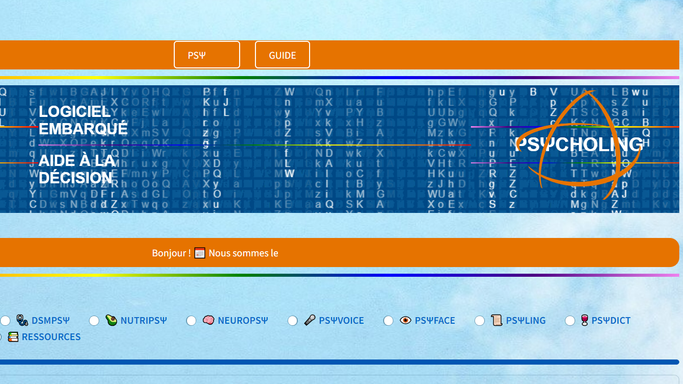The width and height of the screenshot is (683, 384).
Task: Choose the PSΨVOICE radio option
Action: [292, 321]
